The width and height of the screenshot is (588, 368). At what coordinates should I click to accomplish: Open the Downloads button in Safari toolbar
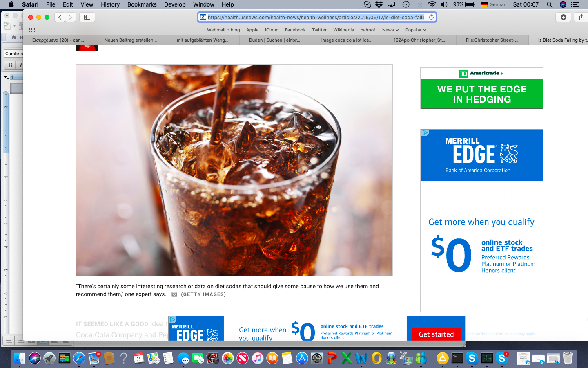[563, 17]
